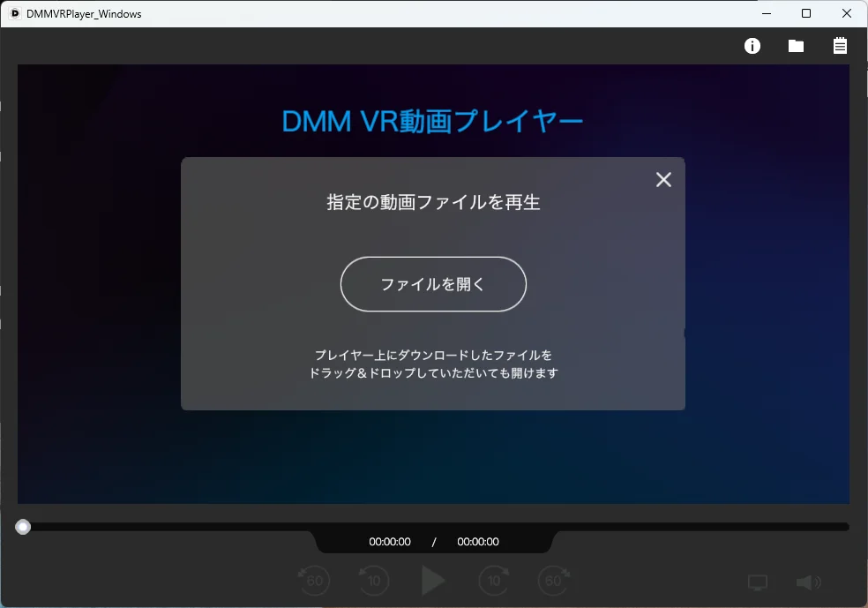Image resolution: width=868 pixels, height=608 pixels.
Task: Rewind 60 seconds
Action: click(314, 581)
